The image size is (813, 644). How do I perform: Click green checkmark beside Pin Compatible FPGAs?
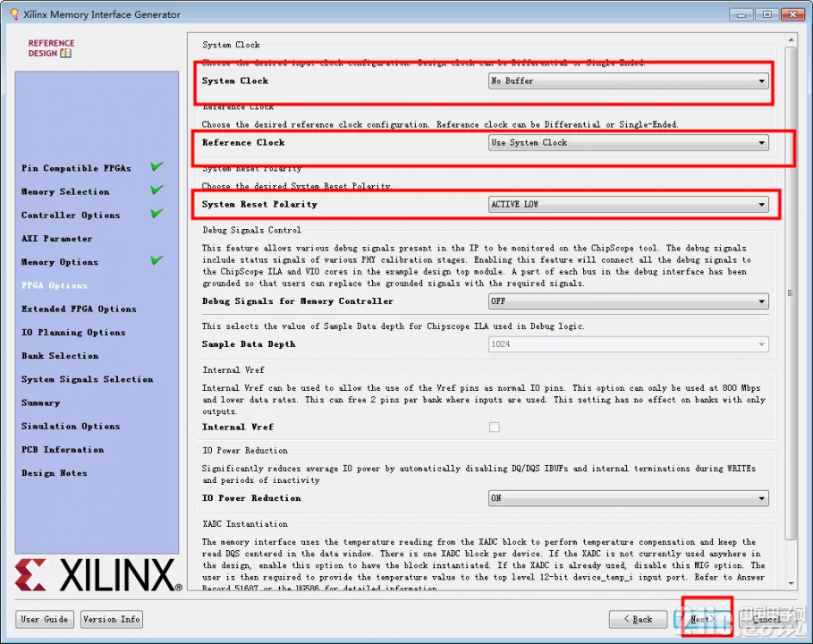coord(157,166)
